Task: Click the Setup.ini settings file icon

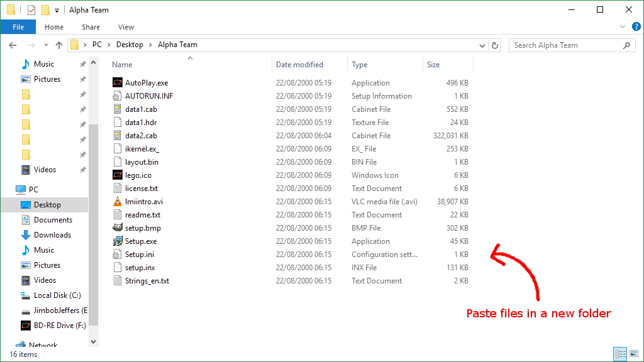Action: [x=118, y=254]
